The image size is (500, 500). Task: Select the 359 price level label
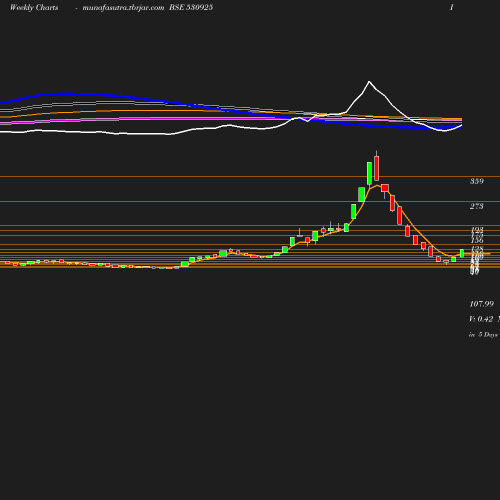(x=477, y=181)
